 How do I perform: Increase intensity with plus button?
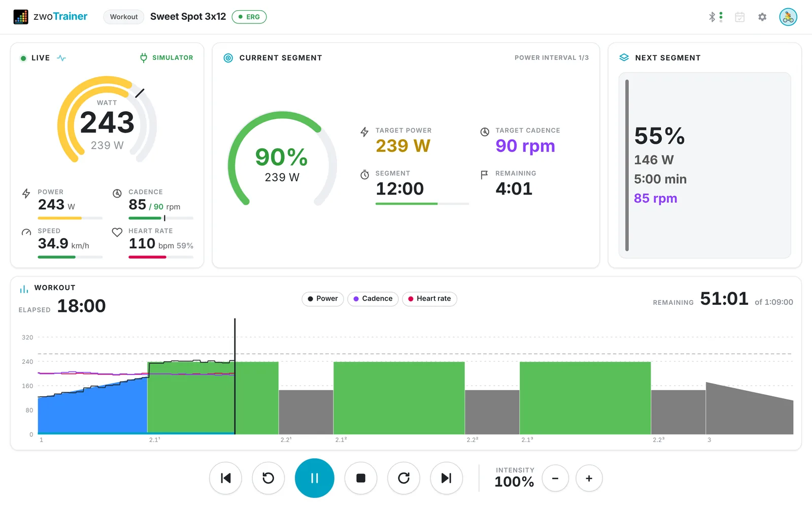point(589,478)
